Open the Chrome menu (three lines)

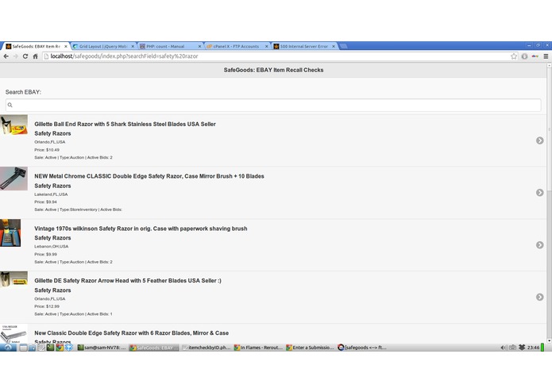[546, 56]
